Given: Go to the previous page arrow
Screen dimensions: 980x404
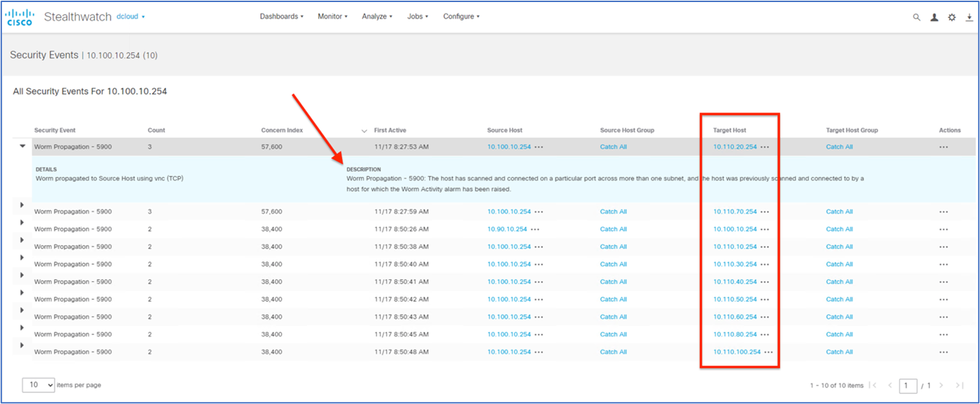Looking at the screenshot, I should [890, 385].
